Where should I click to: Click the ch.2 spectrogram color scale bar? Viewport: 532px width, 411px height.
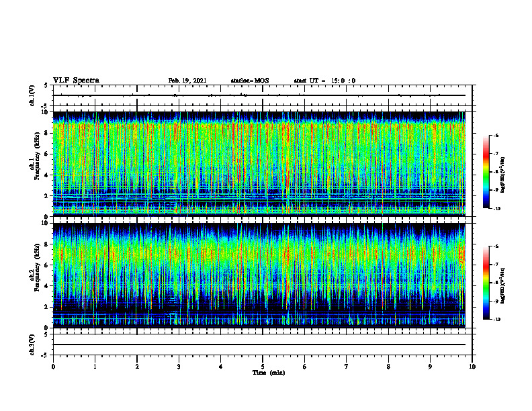pos(486,283)
